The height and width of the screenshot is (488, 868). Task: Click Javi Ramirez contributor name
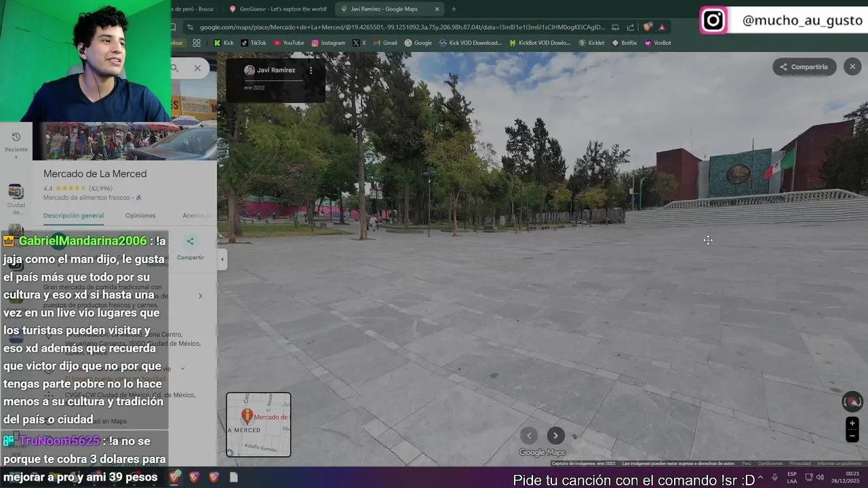coord(275,70)
